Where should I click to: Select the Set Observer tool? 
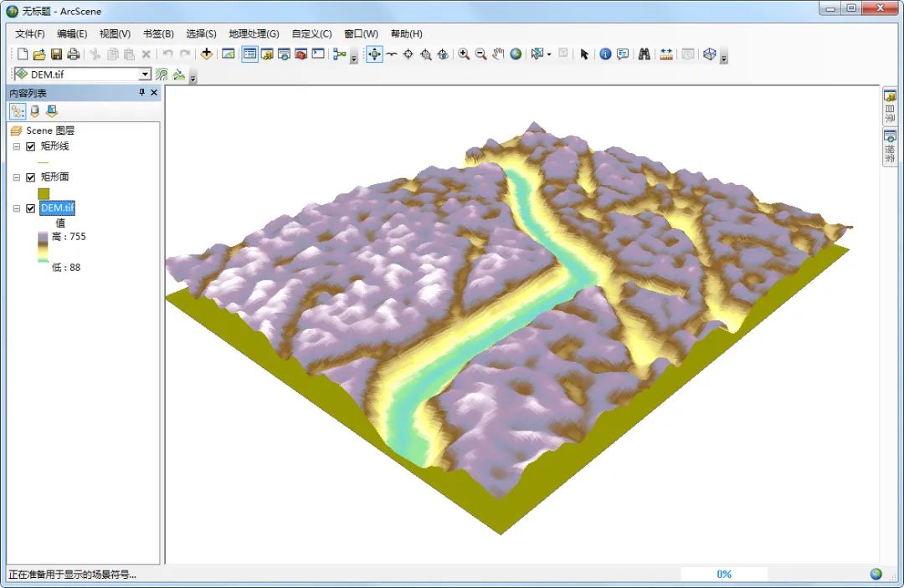(443, 54)
